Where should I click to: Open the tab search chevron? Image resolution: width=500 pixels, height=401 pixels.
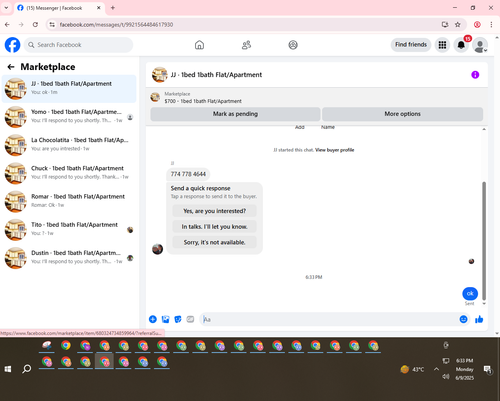point(6,8)
